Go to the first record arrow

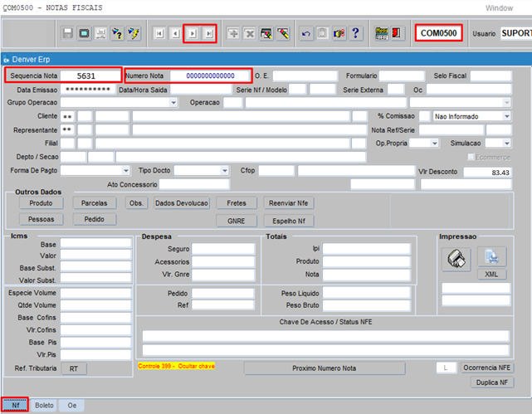(159, 33)
